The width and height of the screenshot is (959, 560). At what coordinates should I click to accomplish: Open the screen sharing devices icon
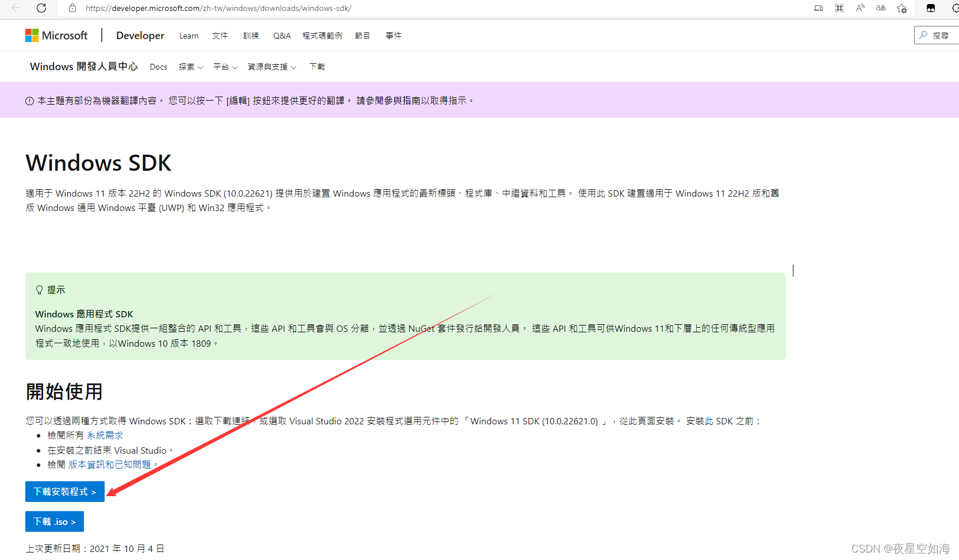(x=818, y=8)
